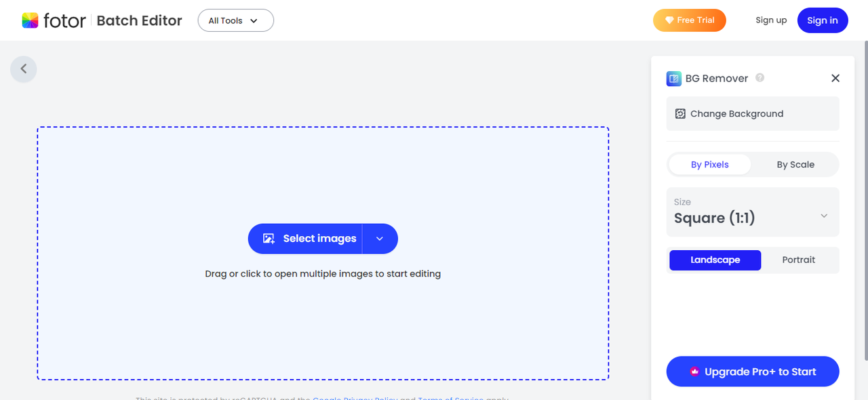The height and width of the screenshot is (400, 868).
Task: Select Portrait orientation
Action: (x=798, y=260)
